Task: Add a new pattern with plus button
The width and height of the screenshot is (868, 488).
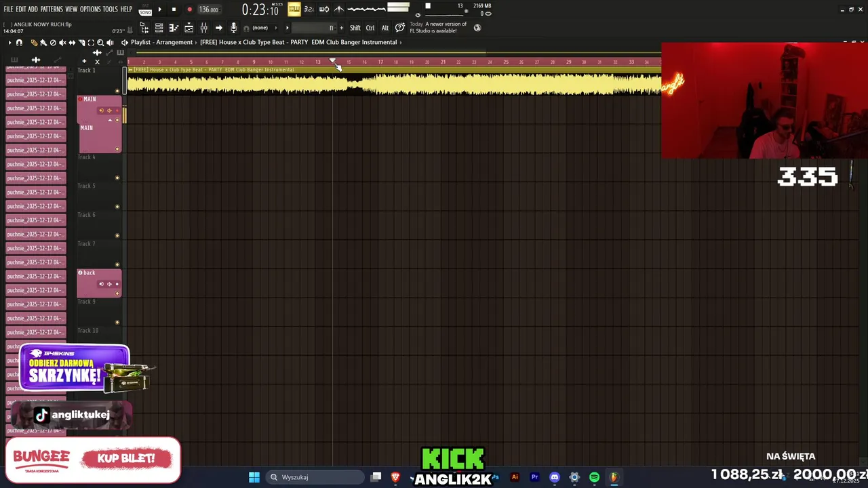Action: coord(341,28)
